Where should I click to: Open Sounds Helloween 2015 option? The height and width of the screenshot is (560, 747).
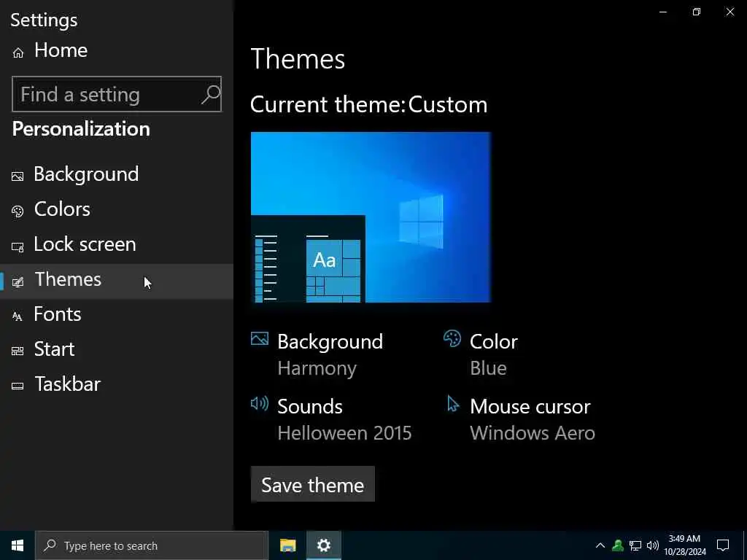point(331,419)
